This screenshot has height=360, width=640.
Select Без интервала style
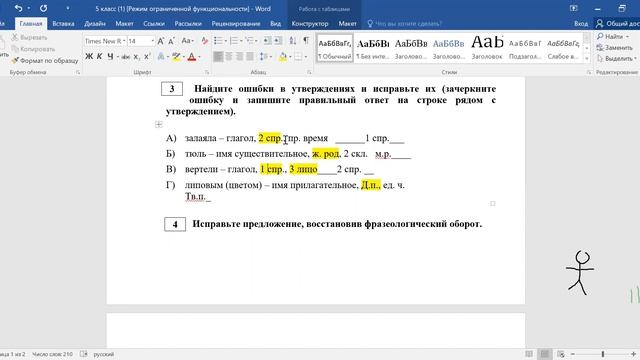pos(373,48)
